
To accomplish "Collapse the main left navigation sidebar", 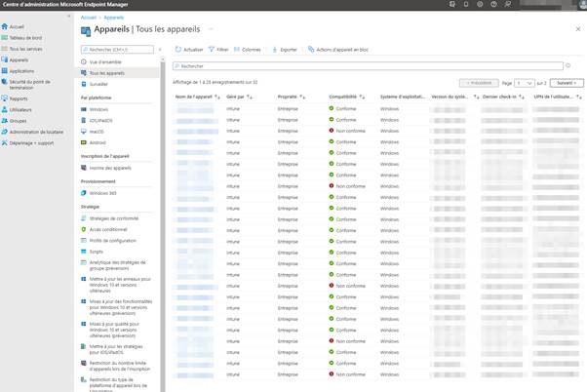I will 69,17.
